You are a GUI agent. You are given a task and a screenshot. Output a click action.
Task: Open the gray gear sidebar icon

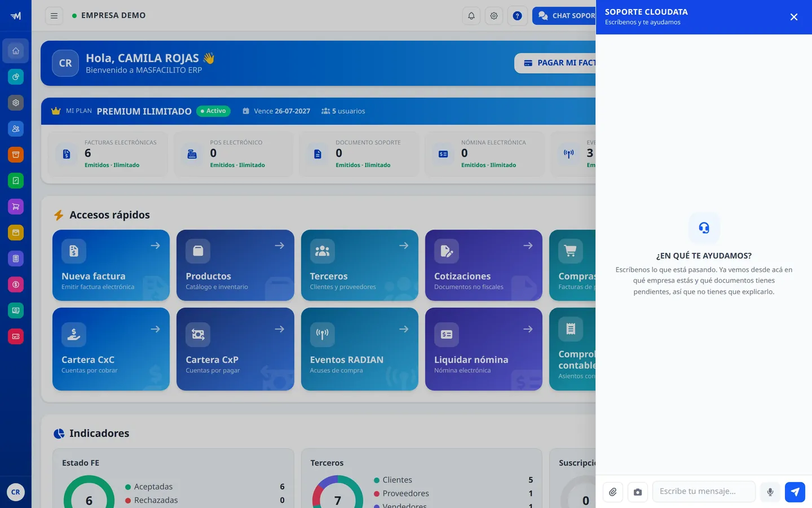[x=16, y=103]
